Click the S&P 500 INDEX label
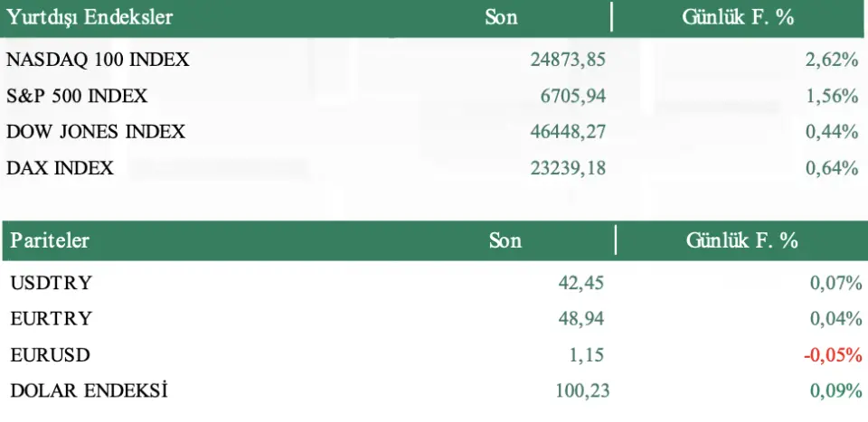Image resolution: width=868 pixels, height=422 pixels. click(x=77, y=96)
